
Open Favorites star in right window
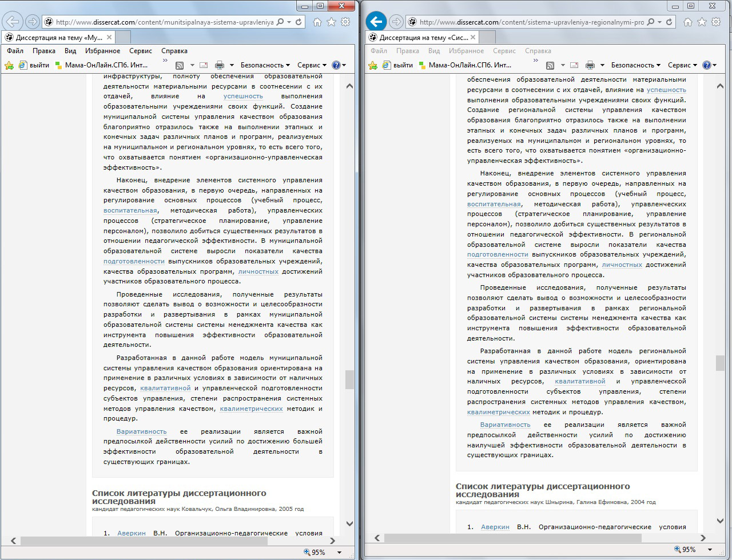pos(702,22)
